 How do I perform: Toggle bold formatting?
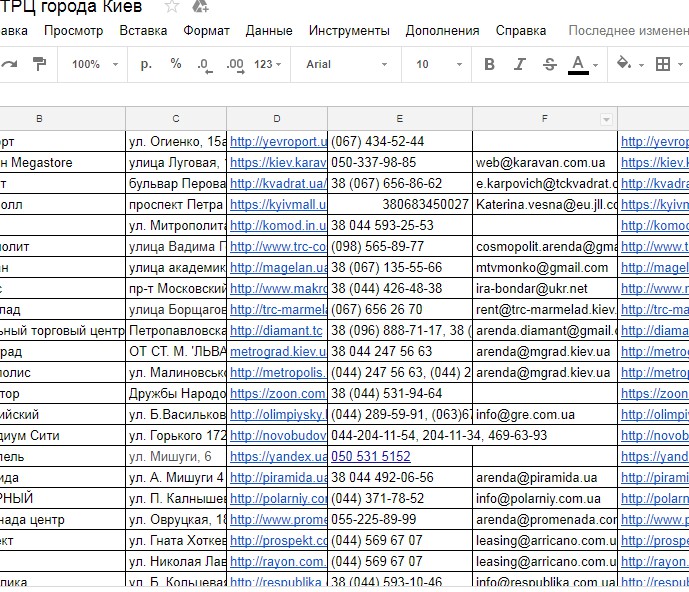489,64
